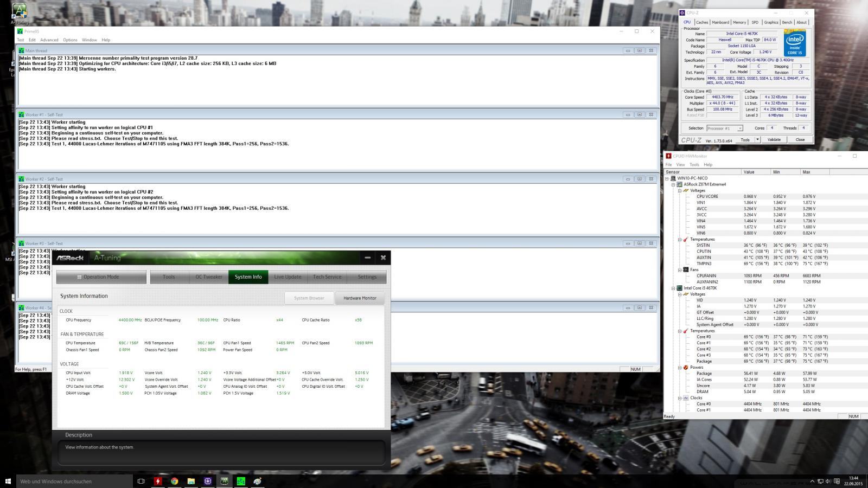
Task: Open the Options menu in Prime95
Action: click(x=70, y=40)
